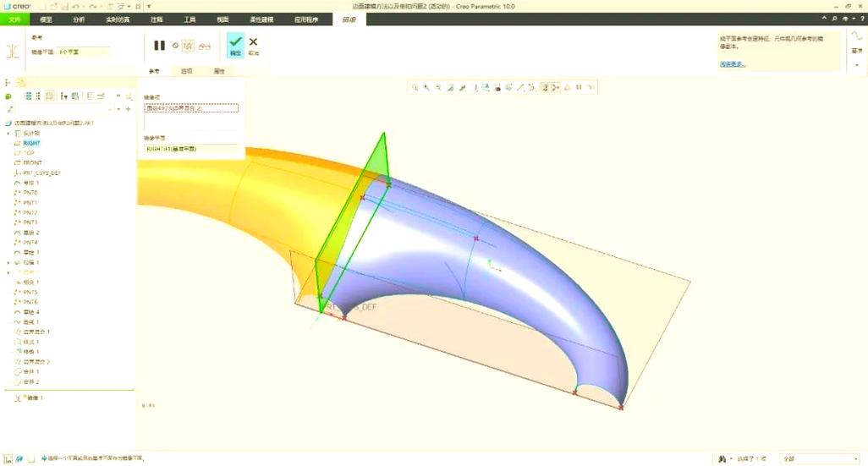Image resolution: width=868 pixels, height=466 pixels.
Task: Click the search icon in the top-right ribbon
Action: pos(834,19)
